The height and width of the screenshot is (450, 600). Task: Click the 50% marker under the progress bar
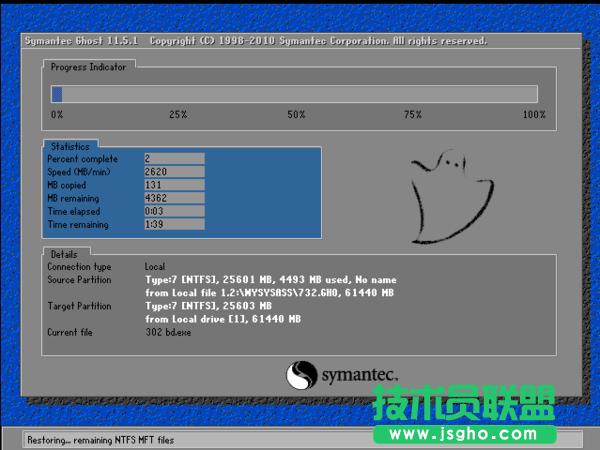click(296, 115)
